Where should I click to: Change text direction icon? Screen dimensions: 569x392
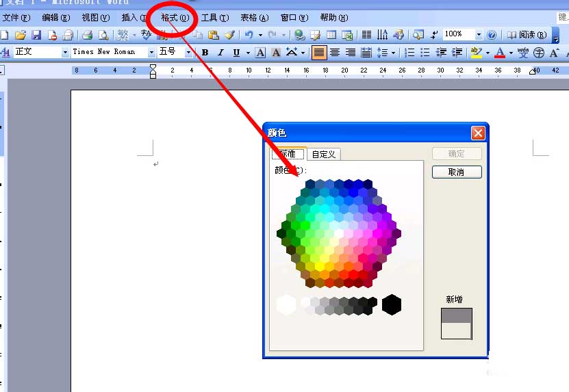tap(382, 35)
